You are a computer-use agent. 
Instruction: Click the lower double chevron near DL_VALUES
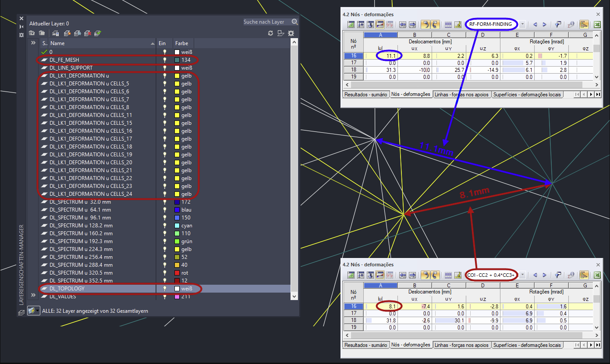click(x=33, y=295)
